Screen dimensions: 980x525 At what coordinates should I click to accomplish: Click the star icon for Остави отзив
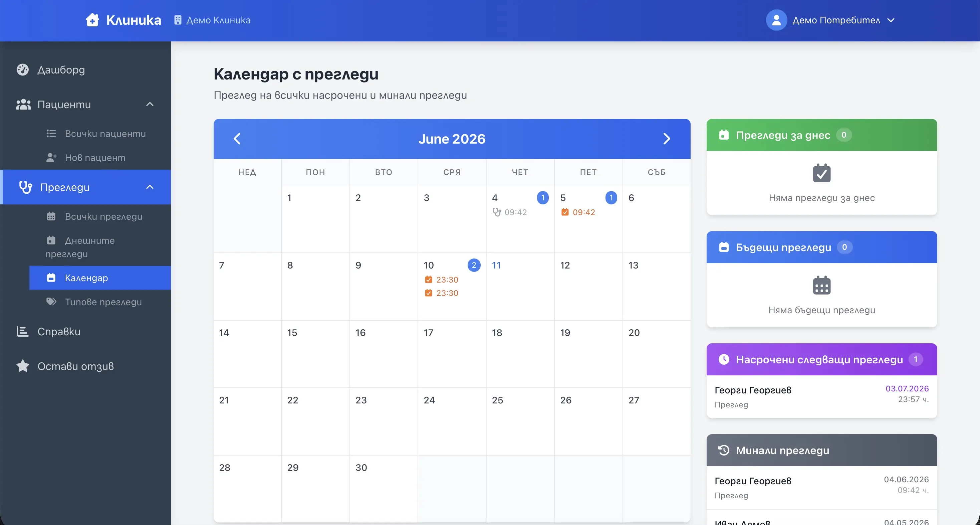(x=23, y=366)
